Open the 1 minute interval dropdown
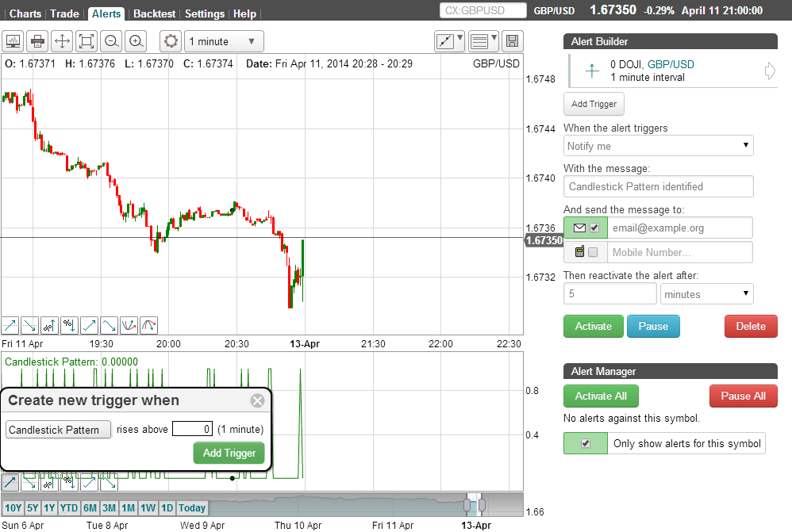This screenshot has height=532, width=792. pos(225,41)
